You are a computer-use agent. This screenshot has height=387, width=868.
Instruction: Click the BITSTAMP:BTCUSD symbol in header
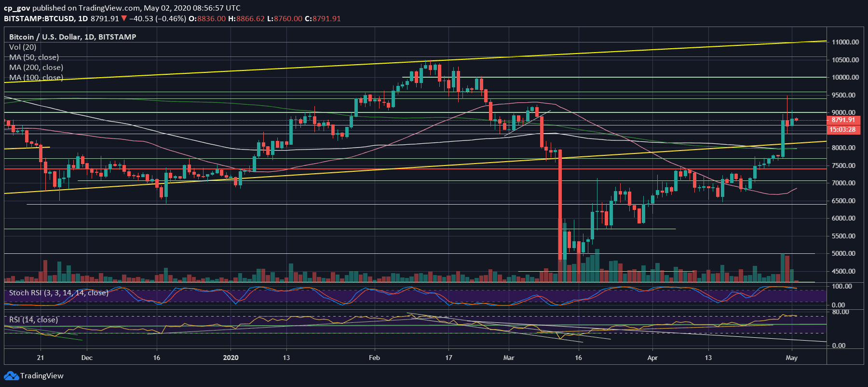pos(39,18)
